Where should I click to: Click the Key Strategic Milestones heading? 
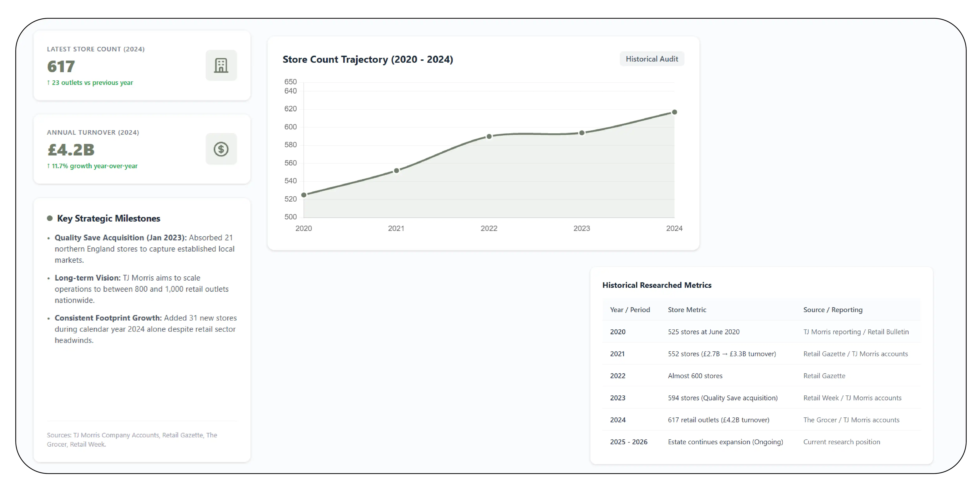pos(109,218)
